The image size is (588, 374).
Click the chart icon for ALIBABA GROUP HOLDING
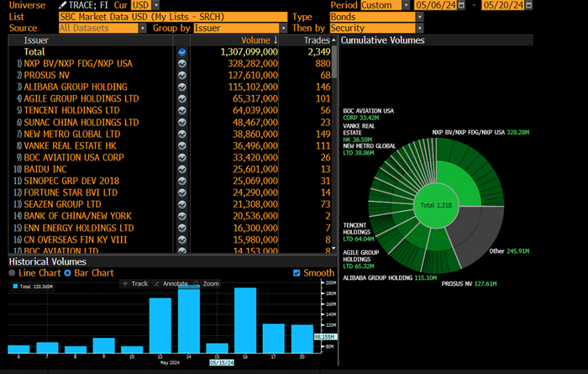click(x=182, y=87)
